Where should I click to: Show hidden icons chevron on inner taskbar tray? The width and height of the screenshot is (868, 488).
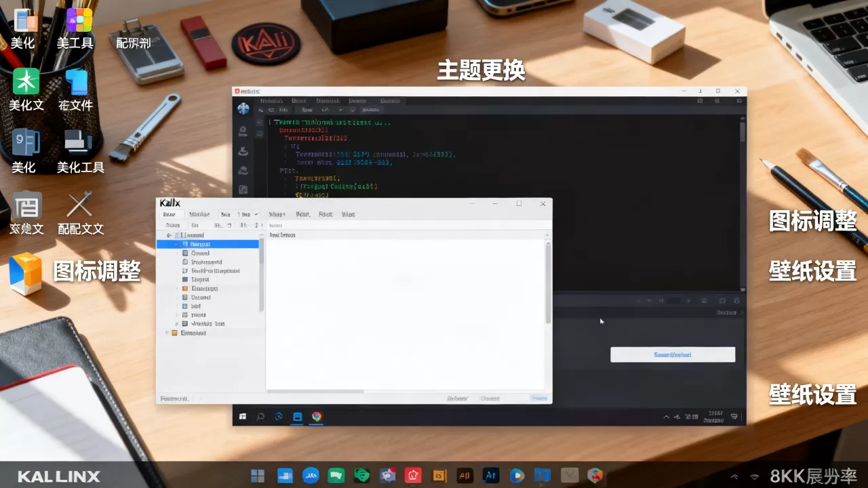tap(666, 416)
